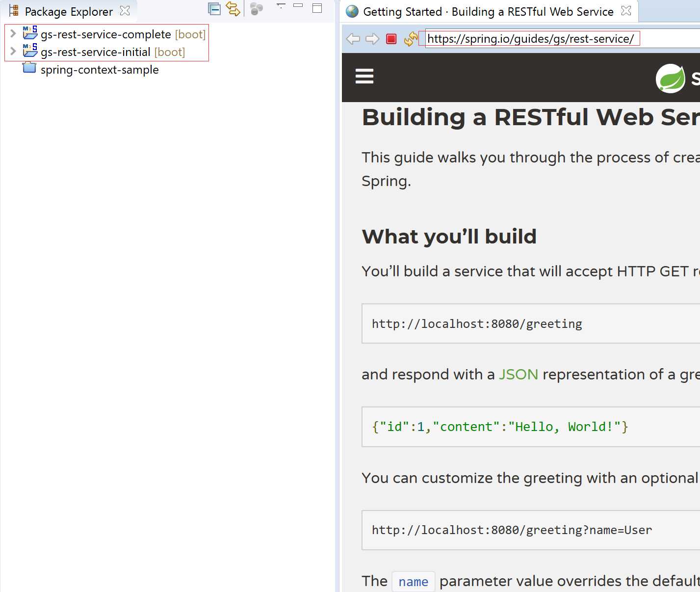Click the What you'll build heading
The height and width of the screenshot is (592, 700).
point(449,237)
